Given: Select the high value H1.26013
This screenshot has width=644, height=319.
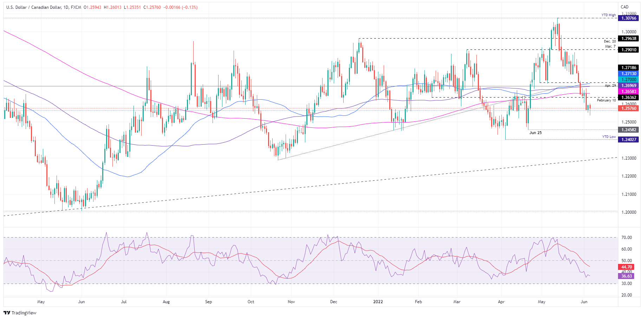Looking at the screenshot, I should pos(113,7).
